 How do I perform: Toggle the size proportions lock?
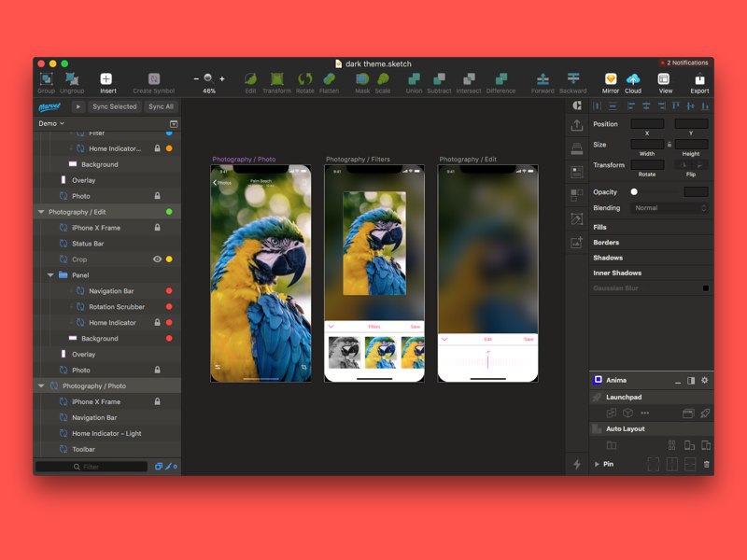(x=669, y=145)
